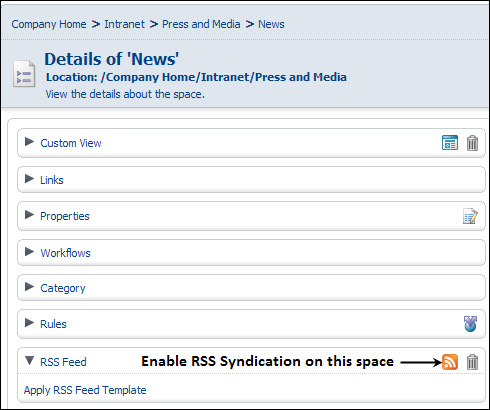Click the orange RSS feed icon
Screen dimensions: 490x410
[x=450, y=362]
